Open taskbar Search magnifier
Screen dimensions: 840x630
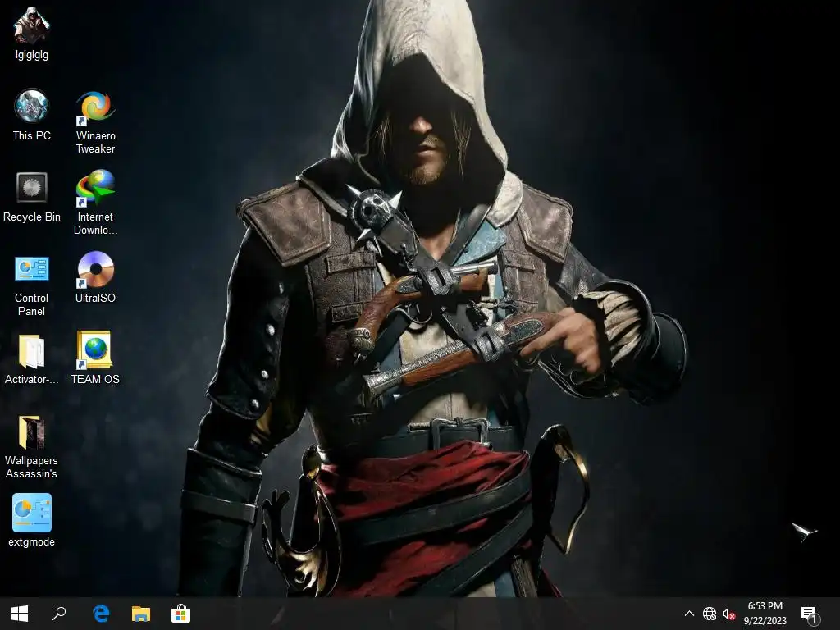(59, 614)
